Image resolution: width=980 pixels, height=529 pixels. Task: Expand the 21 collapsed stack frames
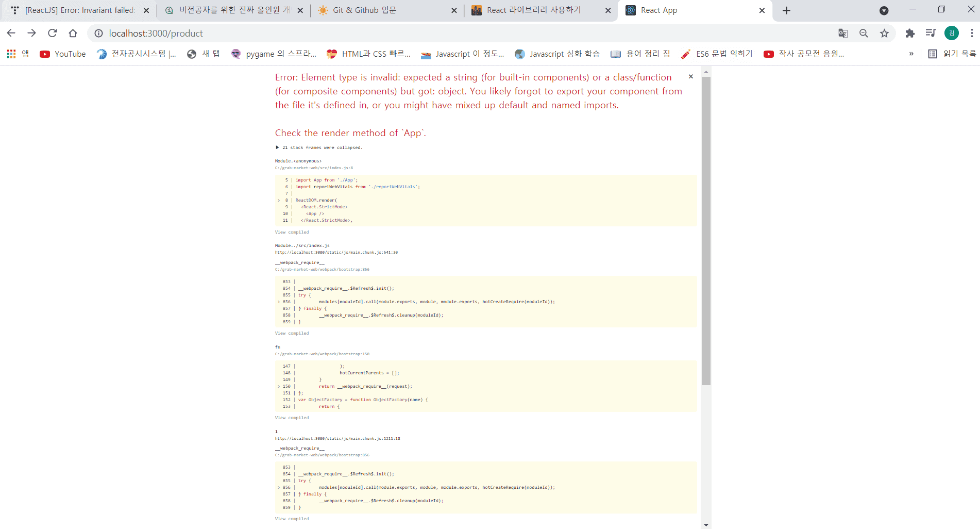coord(319,147)
